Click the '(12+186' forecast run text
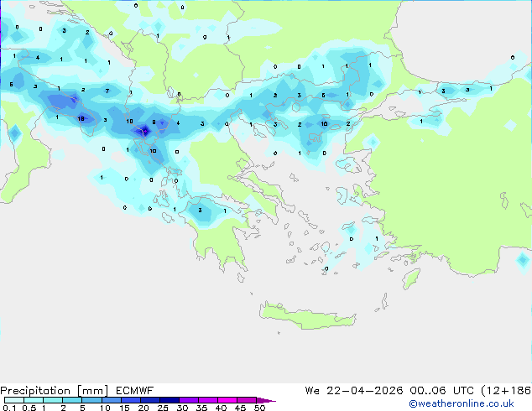The image size is (532, 411). 506,391
